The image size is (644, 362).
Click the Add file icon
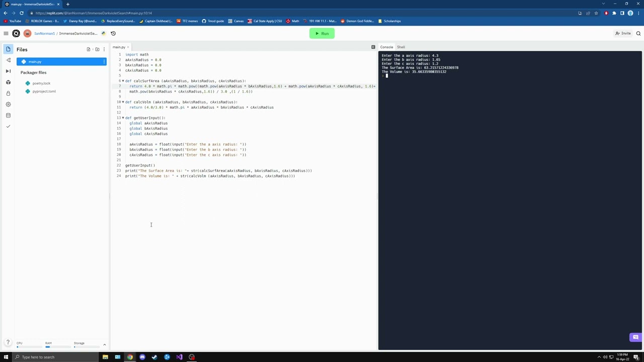[89, 49]
